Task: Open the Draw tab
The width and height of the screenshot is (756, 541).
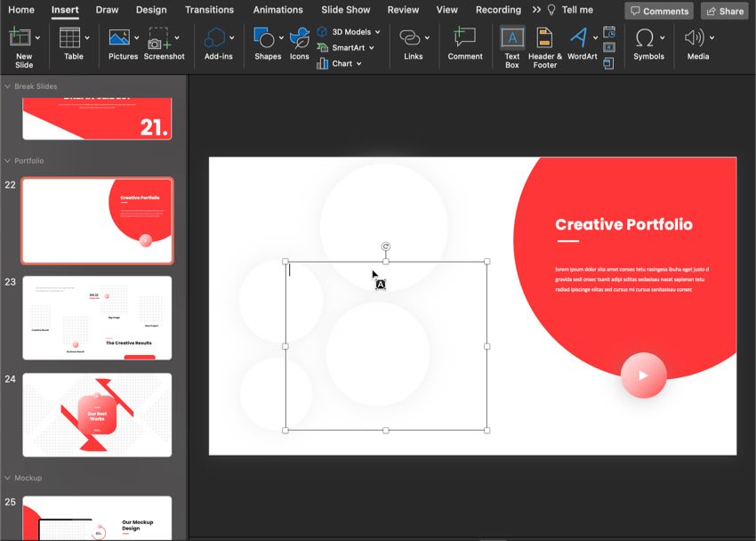Action: coord(107,10)
